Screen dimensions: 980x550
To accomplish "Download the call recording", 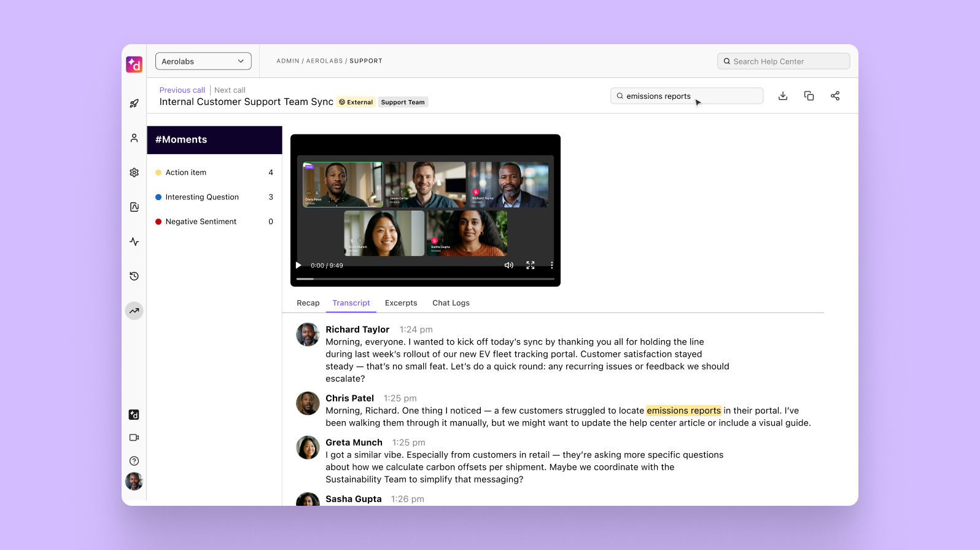I will coord(783,96).
